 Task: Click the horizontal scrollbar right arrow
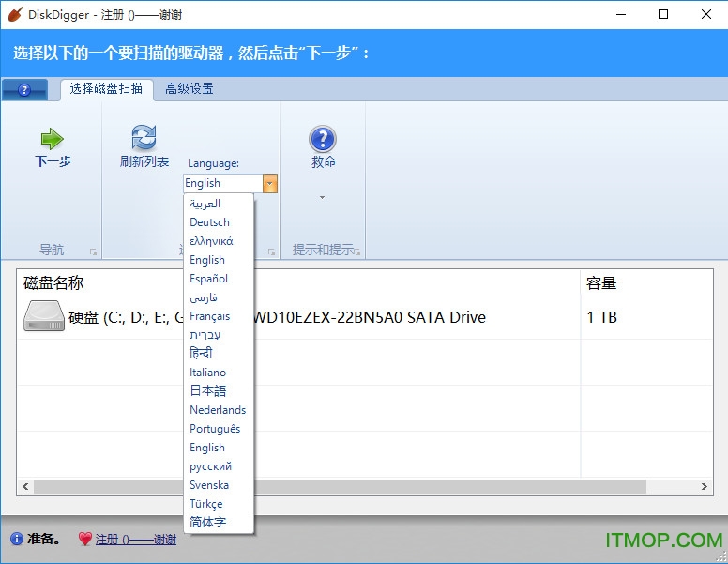coord(705,486)
